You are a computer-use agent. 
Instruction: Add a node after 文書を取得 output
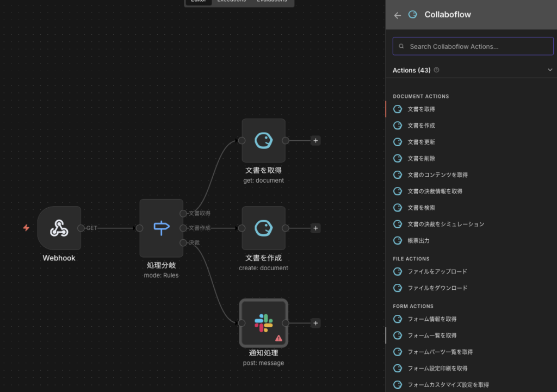coord(315,141)
